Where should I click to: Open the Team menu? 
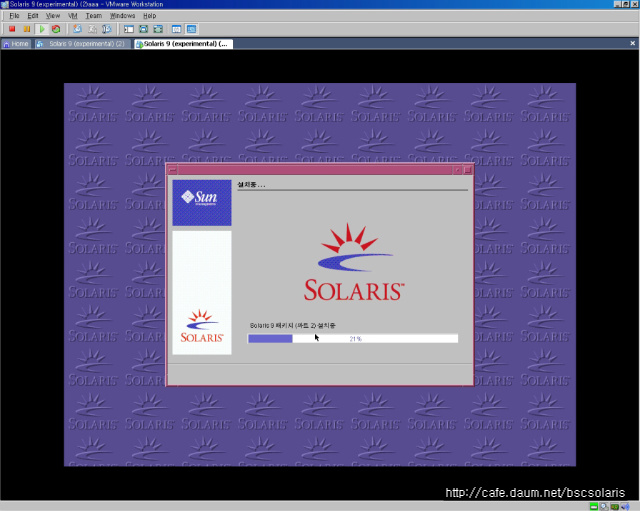click(93, 16)
